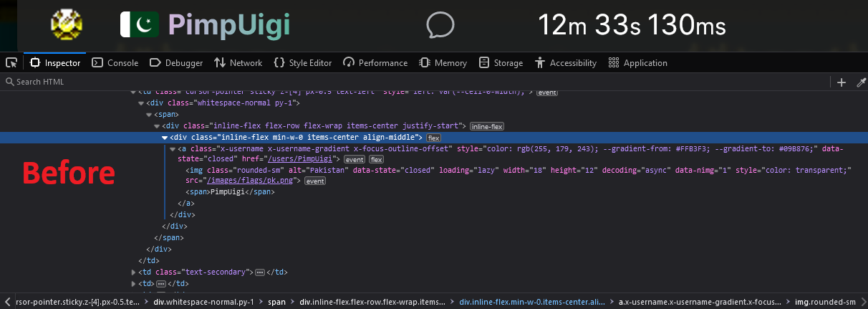Toggle the inline-flex badge on flex-row div
The image size is (868, 309).
[487, 126]
